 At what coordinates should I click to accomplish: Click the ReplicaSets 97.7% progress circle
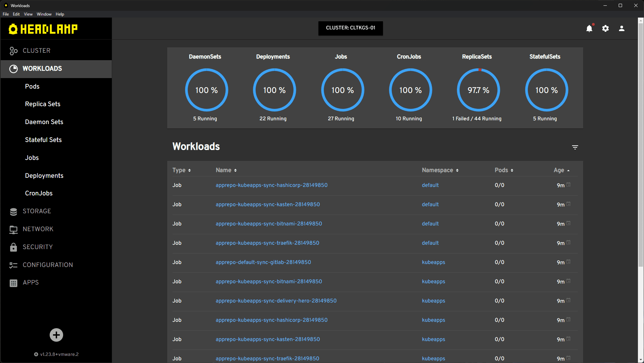coord(478,90)
